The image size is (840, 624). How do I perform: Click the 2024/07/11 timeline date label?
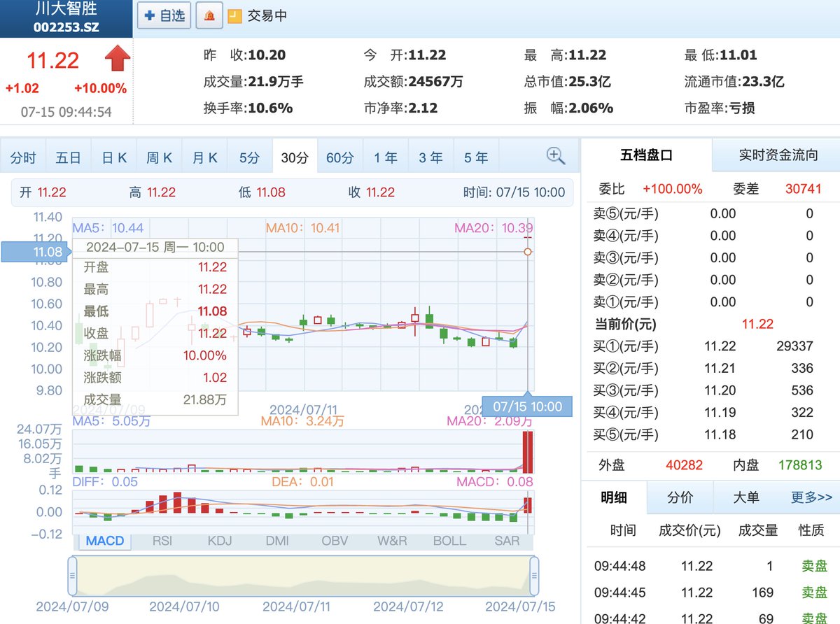click(x=303, y=409)
